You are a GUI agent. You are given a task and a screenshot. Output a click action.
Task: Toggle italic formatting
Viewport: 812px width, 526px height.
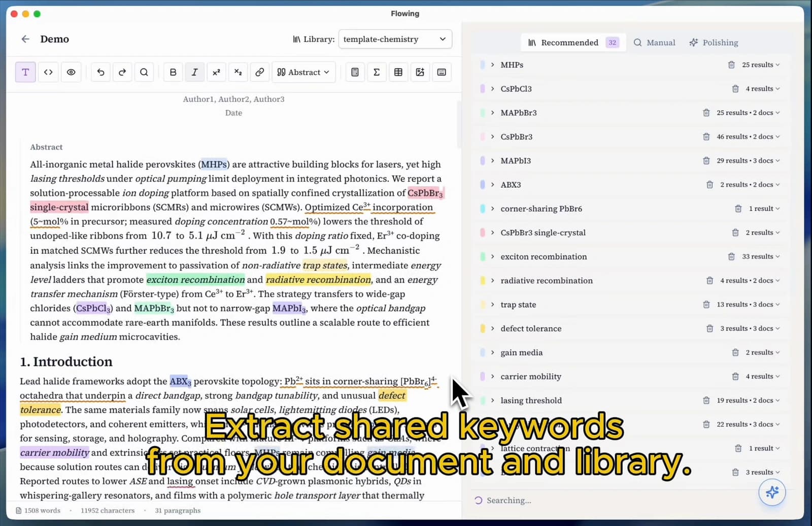click(x=194, y=72)
